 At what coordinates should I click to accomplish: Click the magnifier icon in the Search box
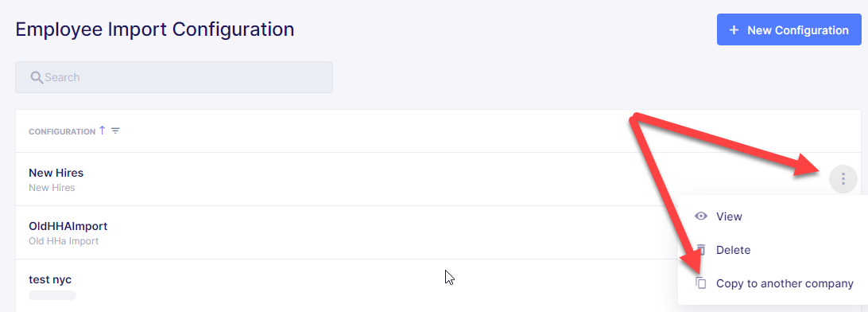click(37, 77)
